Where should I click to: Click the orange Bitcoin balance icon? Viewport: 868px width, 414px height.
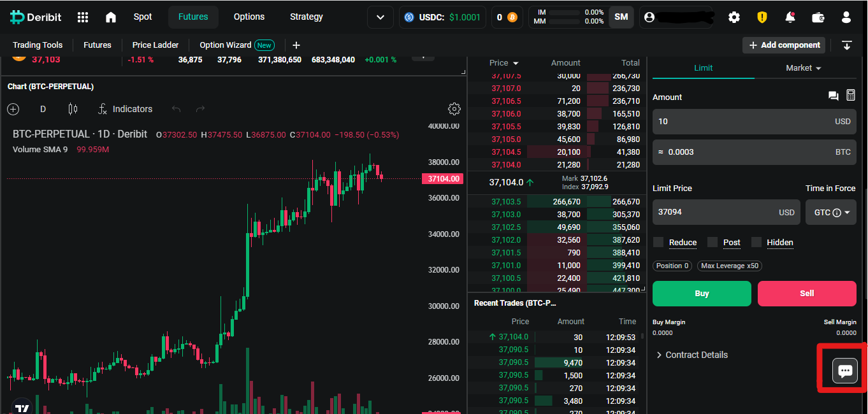(512, 17)
